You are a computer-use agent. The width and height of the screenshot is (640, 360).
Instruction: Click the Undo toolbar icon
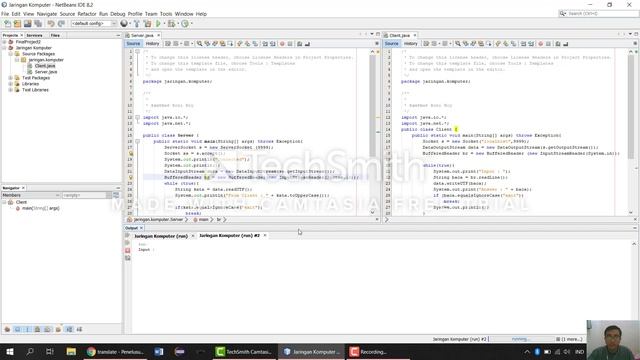click(51, 24)
